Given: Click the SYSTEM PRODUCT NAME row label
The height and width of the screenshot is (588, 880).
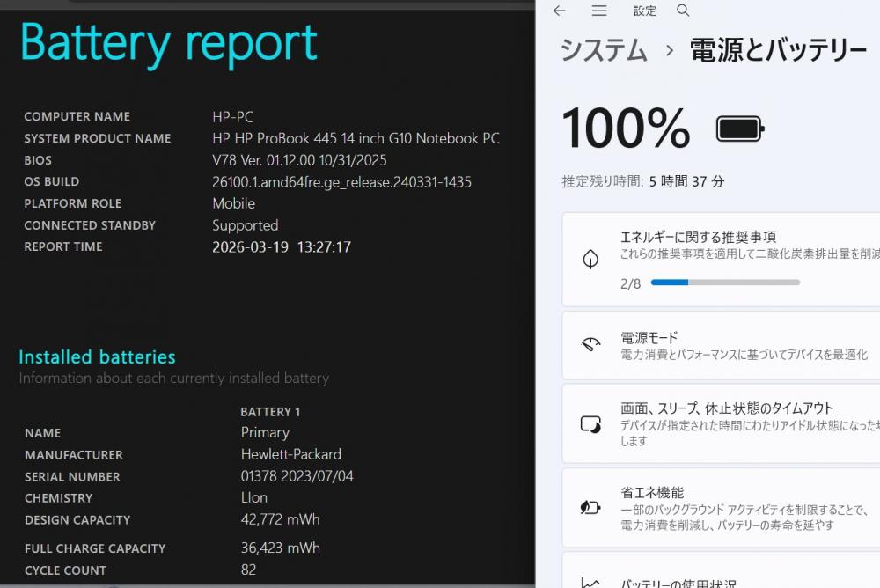Looking at the screenshot, I should click(97, 138).
